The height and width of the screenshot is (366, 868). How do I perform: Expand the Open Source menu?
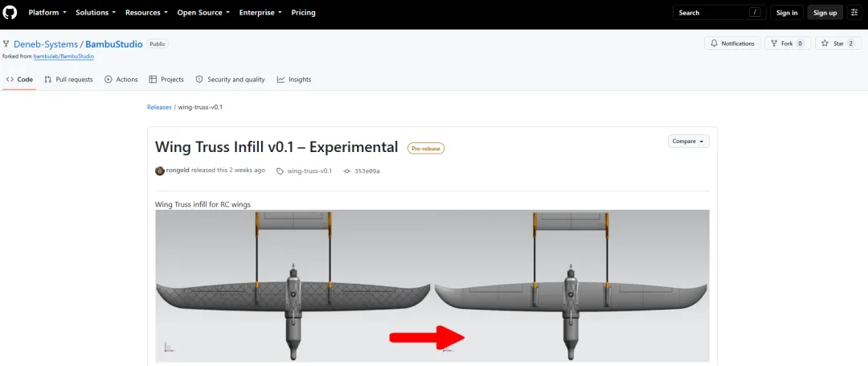click(203, 12)
